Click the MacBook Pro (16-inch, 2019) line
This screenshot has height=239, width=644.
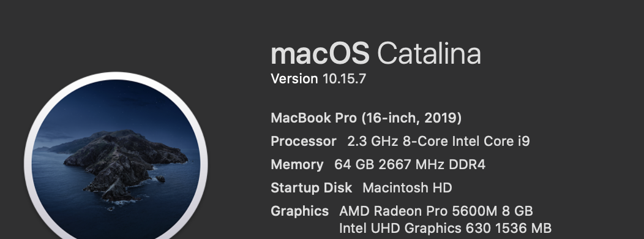[x=366, y=118]
